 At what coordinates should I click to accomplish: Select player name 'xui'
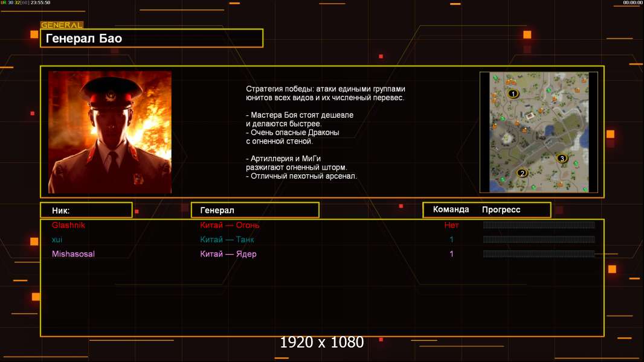point(57,240)
